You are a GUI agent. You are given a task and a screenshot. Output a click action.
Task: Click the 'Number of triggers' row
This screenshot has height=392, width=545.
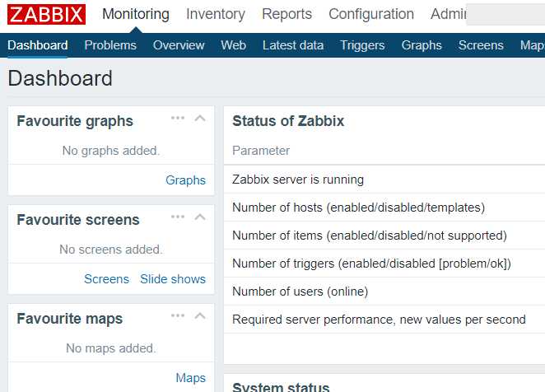pos(384,264)
